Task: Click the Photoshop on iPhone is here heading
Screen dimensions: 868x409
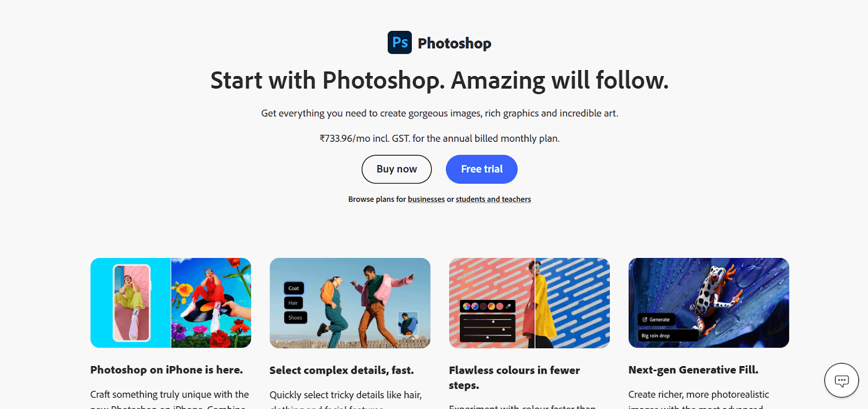Action: [x=167, y=370]
